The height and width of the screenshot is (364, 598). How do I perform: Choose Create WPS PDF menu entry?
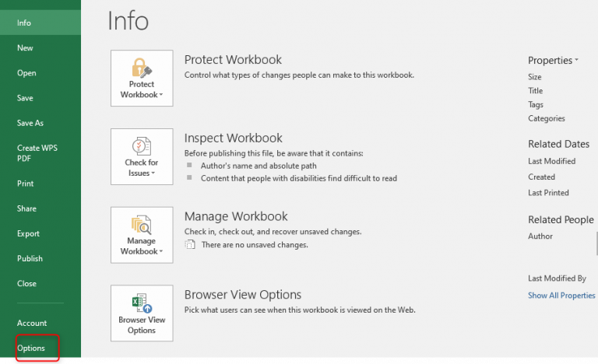pos(37,153)
